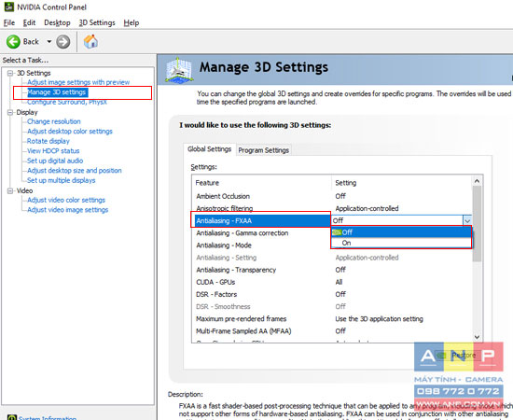Open the Back history dropdown arrow

49,42
